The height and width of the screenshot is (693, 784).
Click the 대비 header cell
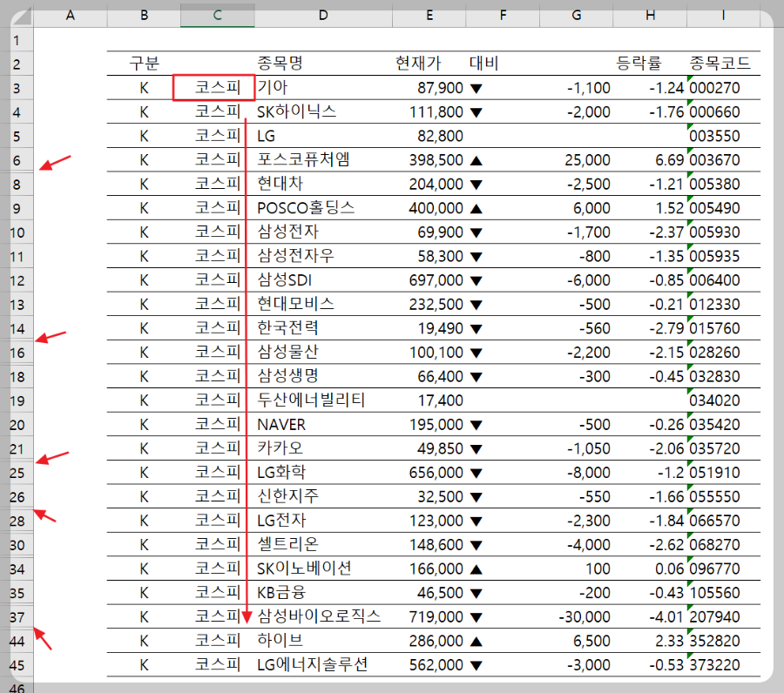click(503, 64)
